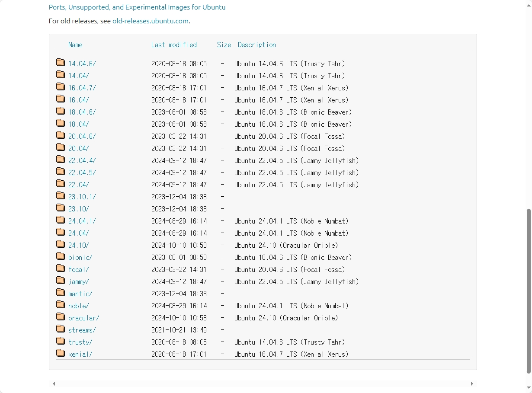Click the horizontal scrollbar left arrow
The image size is (532, 393).
tap(54, 383)
